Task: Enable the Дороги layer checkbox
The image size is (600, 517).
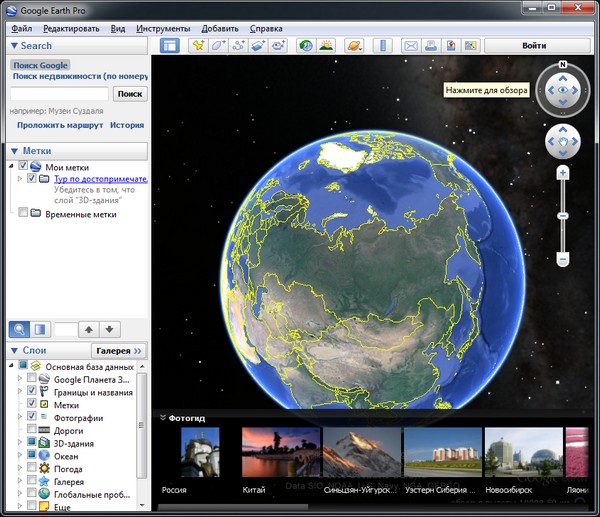Action: click(33, 430)
